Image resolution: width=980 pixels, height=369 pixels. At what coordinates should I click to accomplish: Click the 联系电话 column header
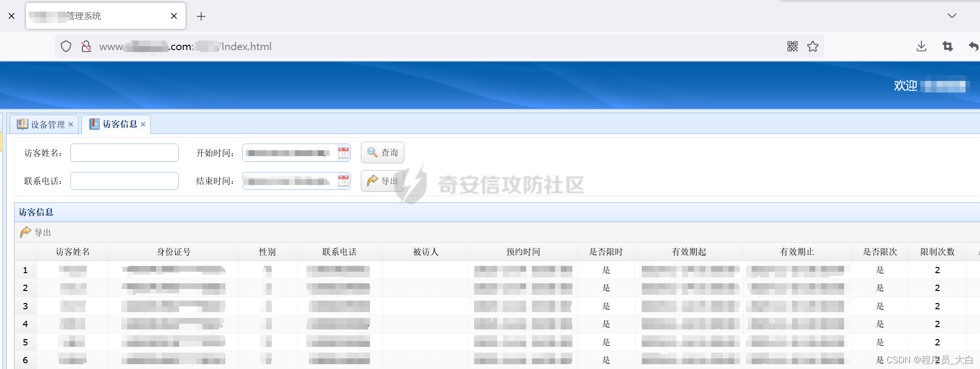[340, 252]
